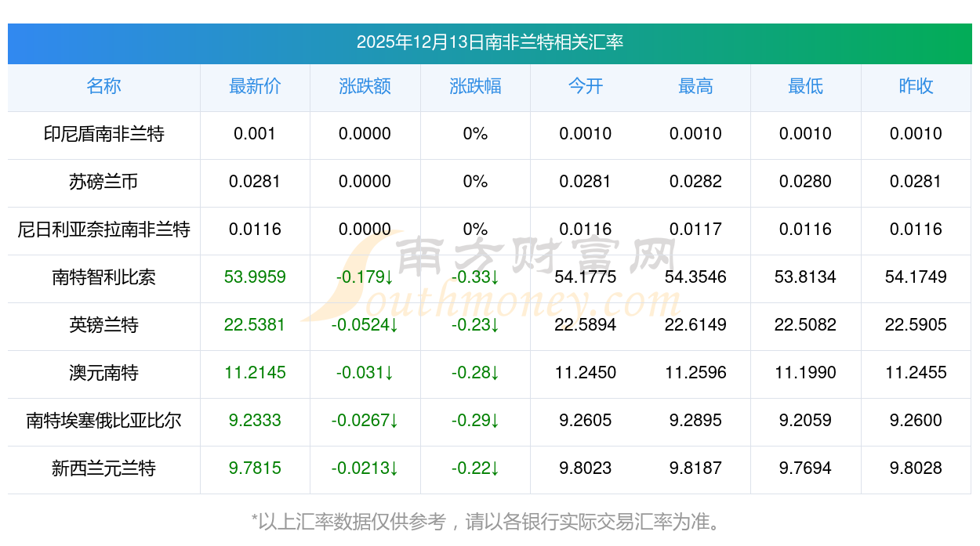Screen dimensions: 980x546
Task: Click the 今开 column header
Action: [x=586, y=86]
